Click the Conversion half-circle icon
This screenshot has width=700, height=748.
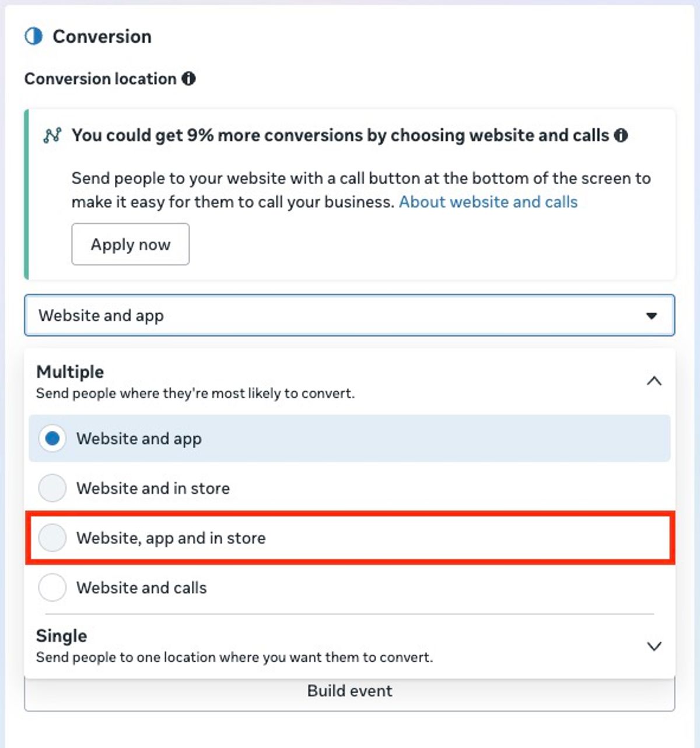33,36
